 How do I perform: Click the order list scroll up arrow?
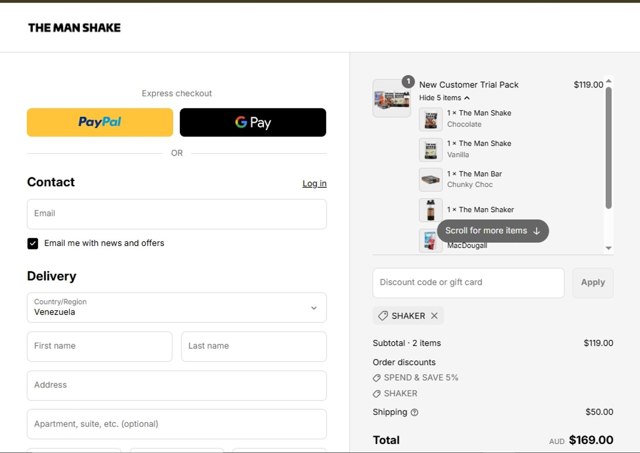tap(609, 81)
